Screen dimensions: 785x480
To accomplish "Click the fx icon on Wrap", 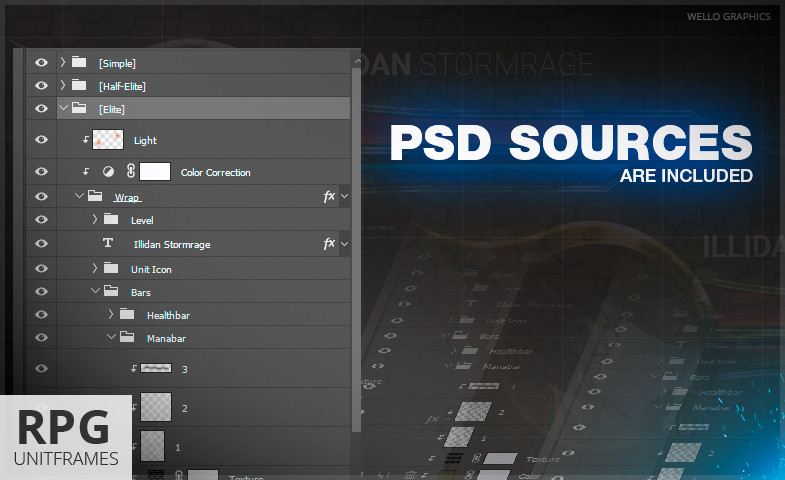I will pos(329,197).
